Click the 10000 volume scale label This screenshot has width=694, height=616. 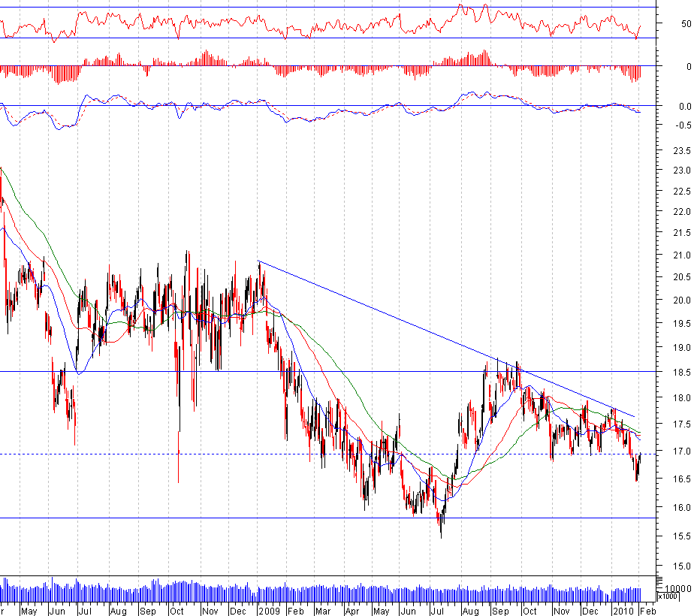point(678,588)
